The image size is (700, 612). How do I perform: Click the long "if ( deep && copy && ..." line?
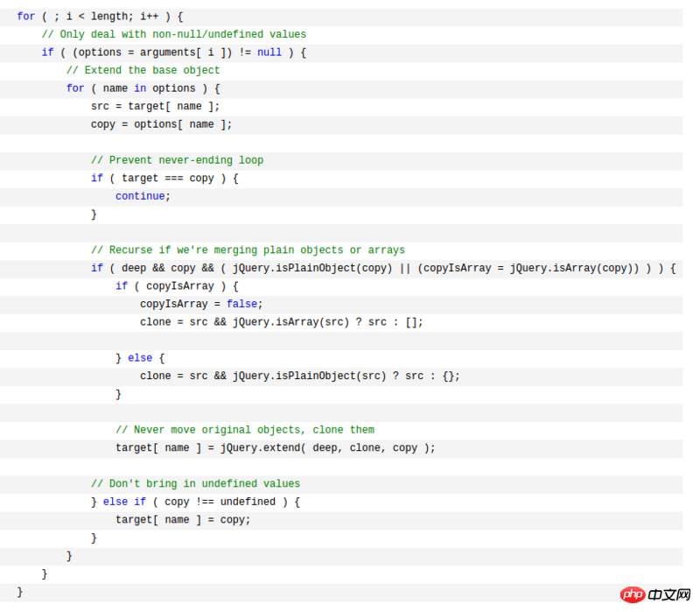[383, 268]
